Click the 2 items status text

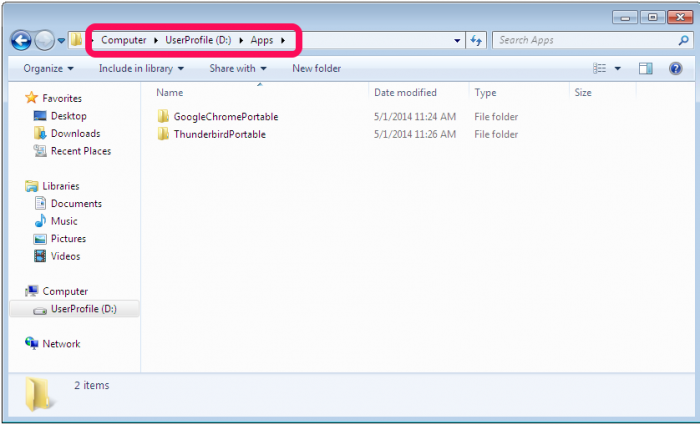pos(92,385)
